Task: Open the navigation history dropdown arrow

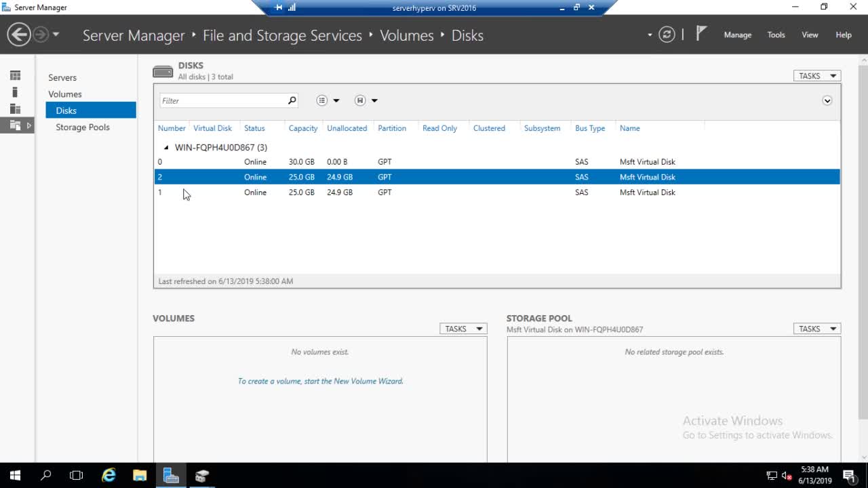Action: pos(56,35)
